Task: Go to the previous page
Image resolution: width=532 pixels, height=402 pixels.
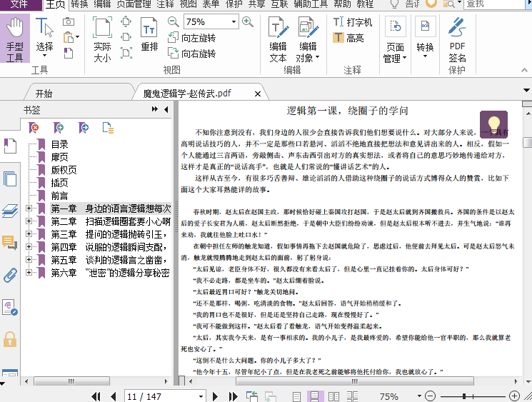Action: (x=114, y=396)
